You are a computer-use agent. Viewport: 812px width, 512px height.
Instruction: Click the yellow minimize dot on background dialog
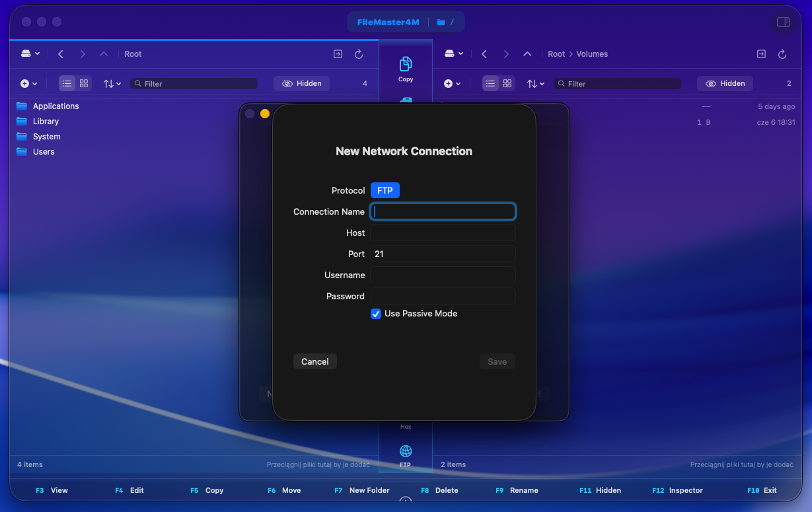[265, 114]
